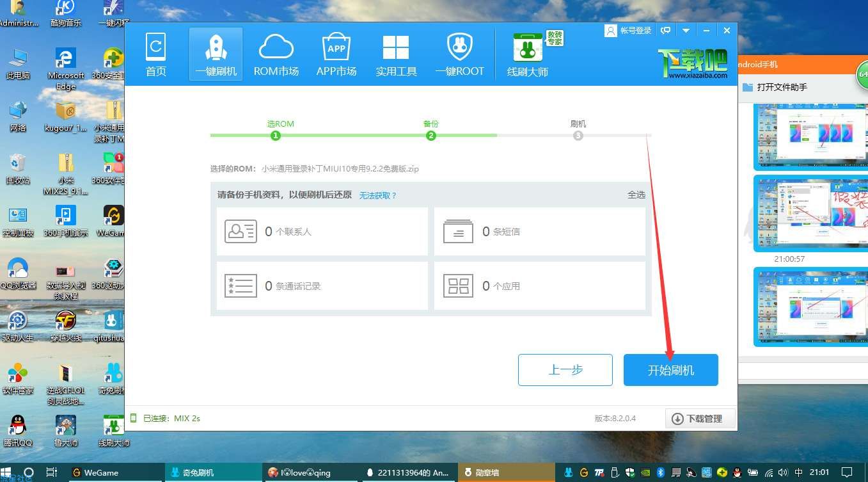This screenshot has height=482, width=868.
Task: Click the 无法获取? help link
Action: click(378, 195)
